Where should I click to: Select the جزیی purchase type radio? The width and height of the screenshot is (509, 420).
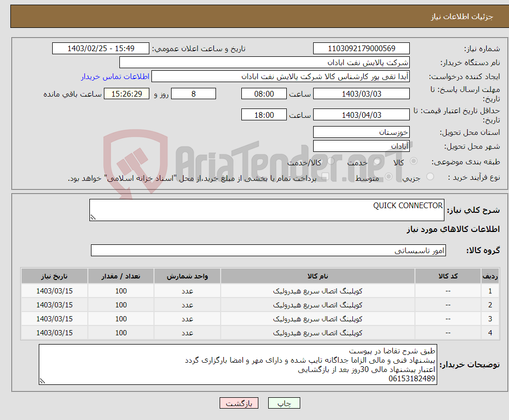[430, 177]
